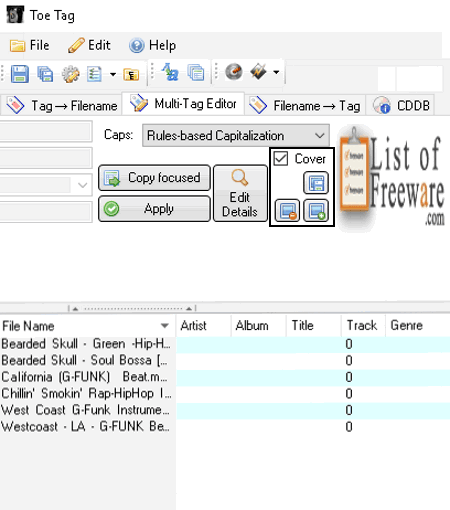Click the panel splitter handle above the file list
This screenshot has height=510, width=450.
[x=132, y=308]
